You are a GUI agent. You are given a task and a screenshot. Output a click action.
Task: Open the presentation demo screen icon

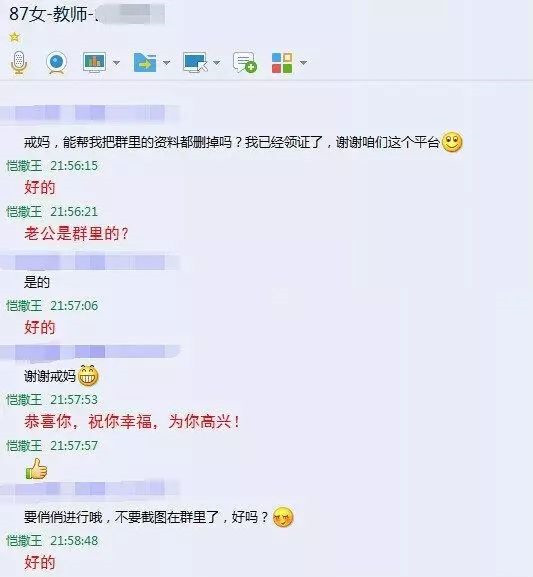point(95,62)
